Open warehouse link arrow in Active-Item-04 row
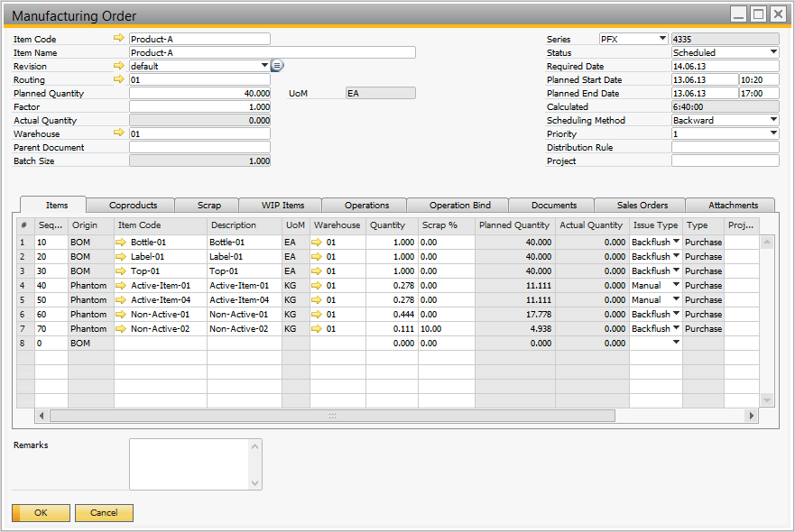The width and height of the screenshot is (795, 532). pos(317,300)
